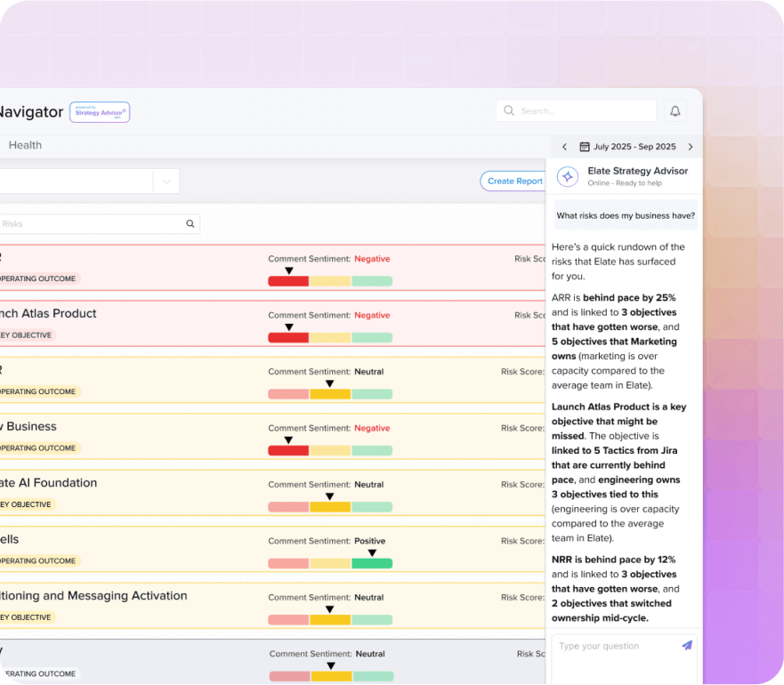Click the Elate Strategy Advisor sparkle avatar
The height and width of the screenshot is (685, 784).
pyautogui.click(x=568, y=176)
